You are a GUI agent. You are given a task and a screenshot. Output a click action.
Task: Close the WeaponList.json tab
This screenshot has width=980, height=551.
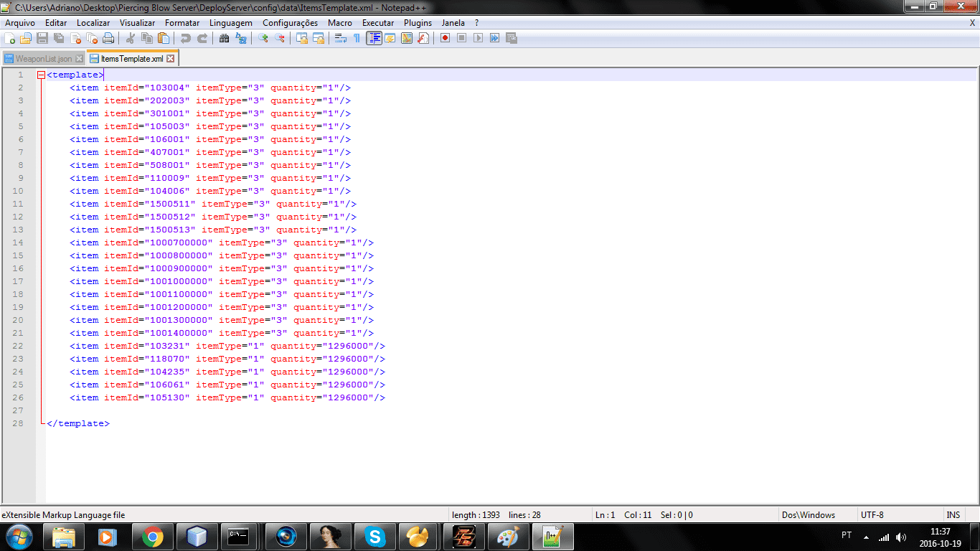click(x=79, y=59)
